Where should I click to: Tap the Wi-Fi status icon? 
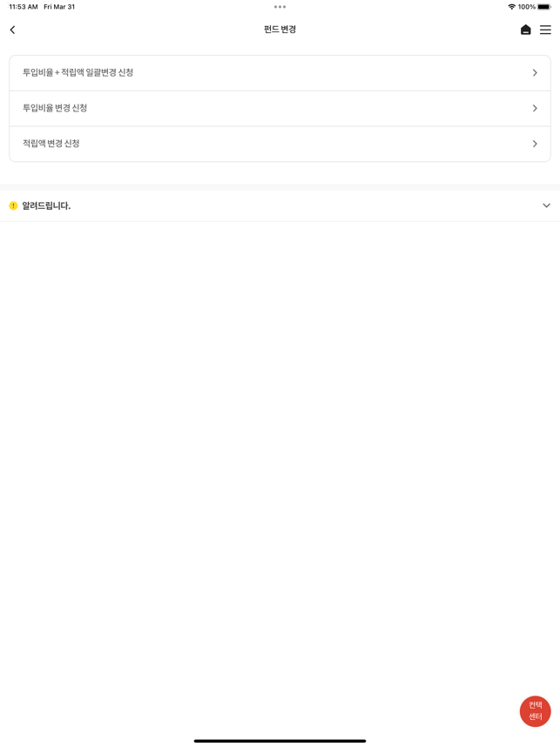(511, 7)
